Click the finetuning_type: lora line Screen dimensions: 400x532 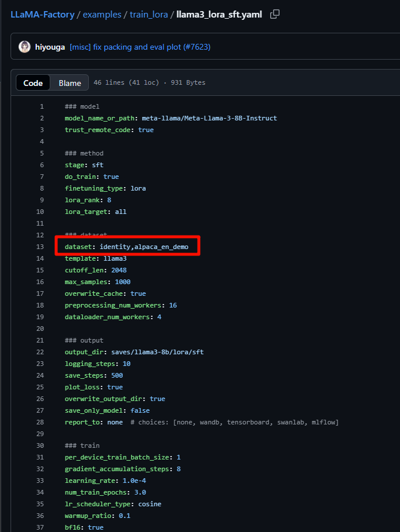pyautogui.click(x=105, y=188)
